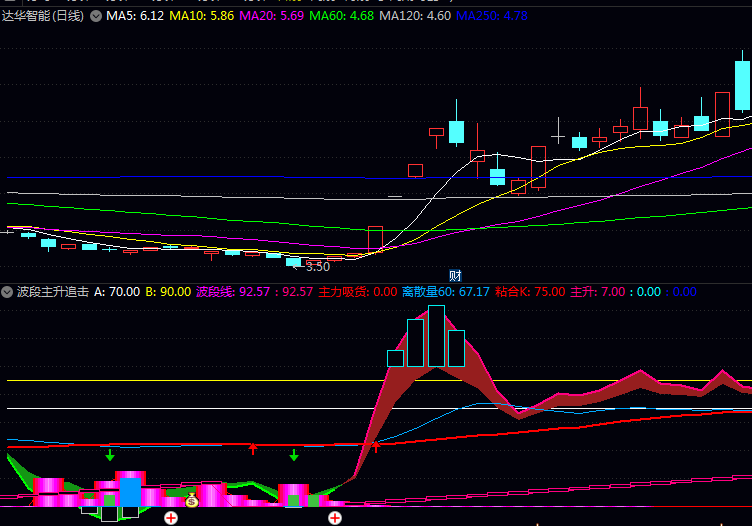752x526 pixels.
Task: Click the 达华智能(日线) stock title
Action: [45, 16]
